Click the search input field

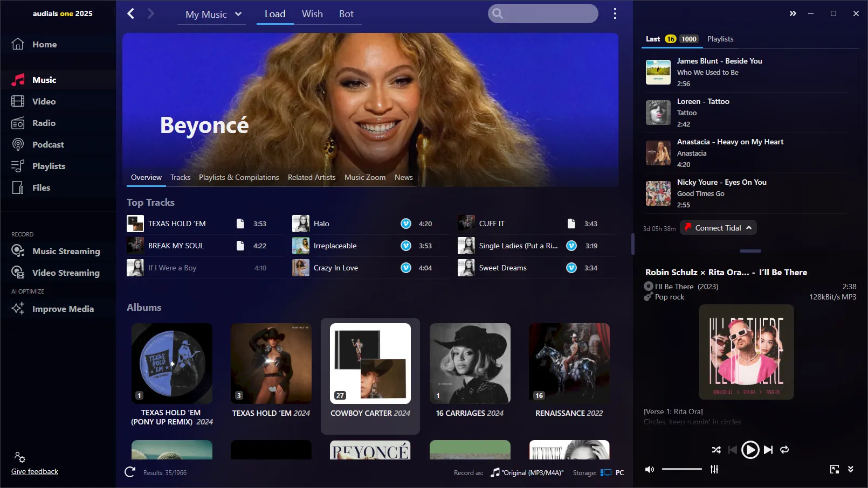[543, 13]
